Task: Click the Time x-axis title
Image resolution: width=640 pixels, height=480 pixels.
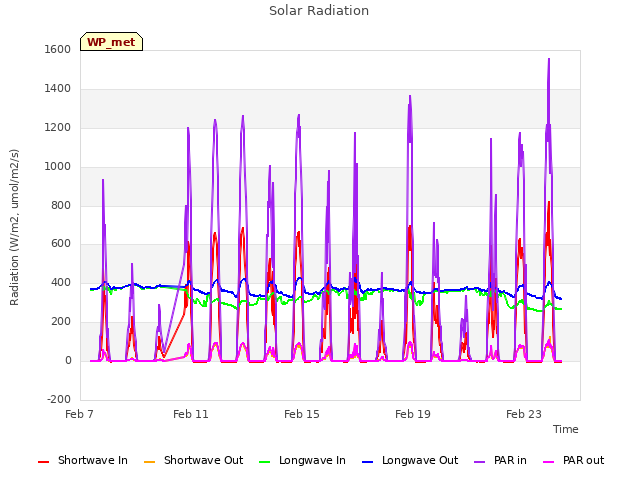Action: (x=566, y=429)
